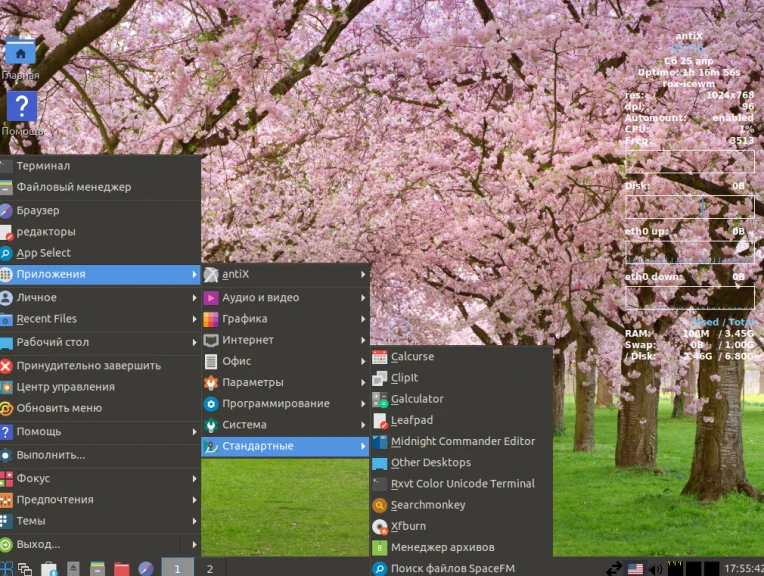Click the blue Help question mark desktop icon
This screenshot has height=576, width=764.
[x=21, y=107]
